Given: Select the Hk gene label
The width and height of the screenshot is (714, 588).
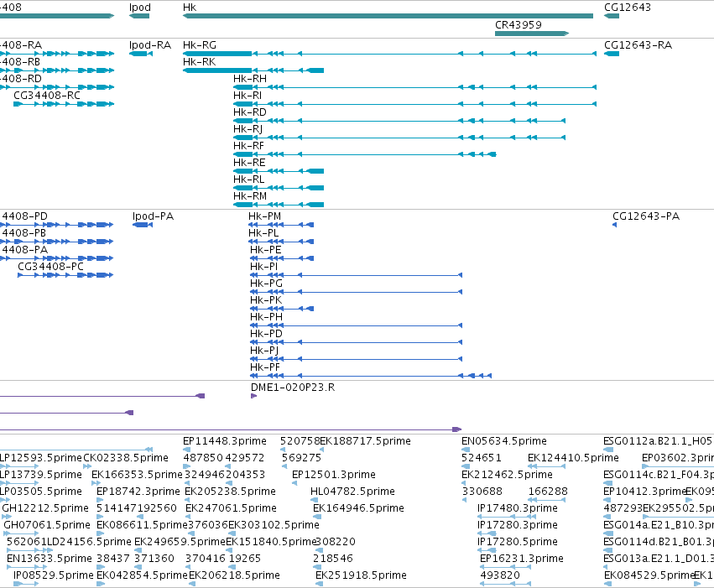Looking at the screenshot, I should pyautogui.click(x=190, y=8).
